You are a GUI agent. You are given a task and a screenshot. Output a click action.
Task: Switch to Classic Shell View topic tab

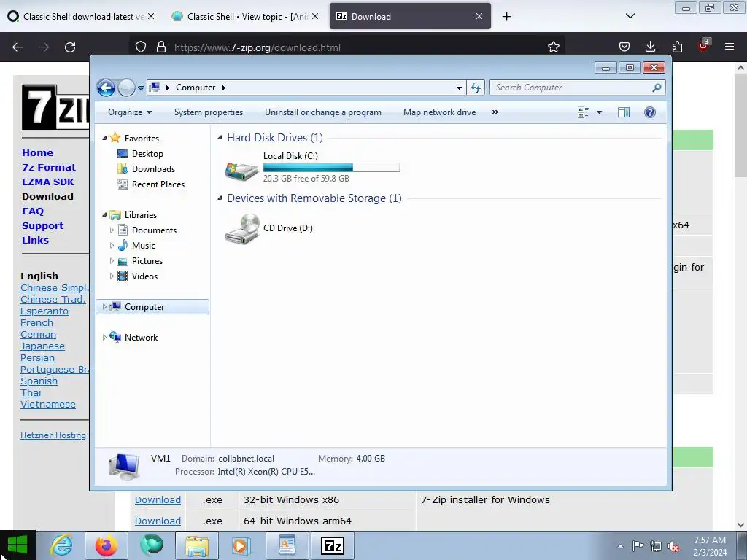[x=244, y=16]
